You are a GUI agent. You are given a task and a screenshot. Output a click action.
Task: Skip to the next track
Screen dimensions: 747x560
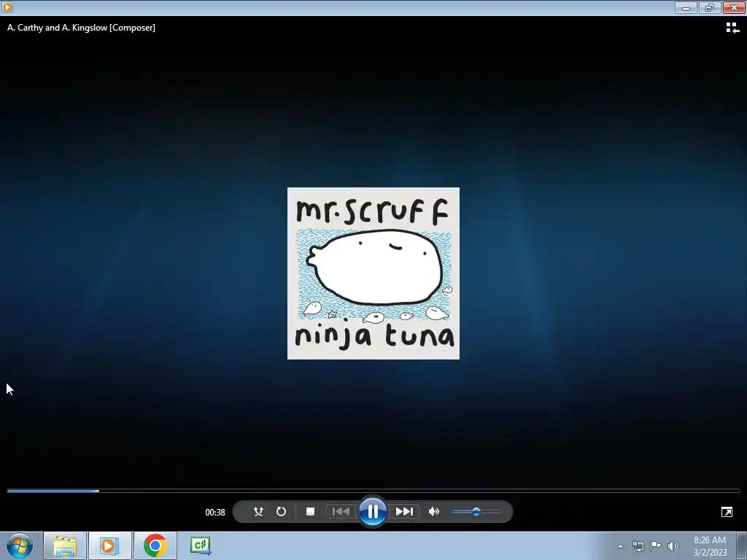point(404,511)
